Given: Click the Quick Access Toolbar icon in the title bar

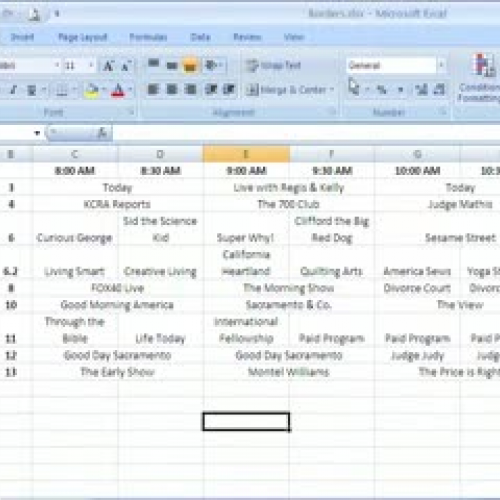Looking at the screenshot, I should click(34, 14).
